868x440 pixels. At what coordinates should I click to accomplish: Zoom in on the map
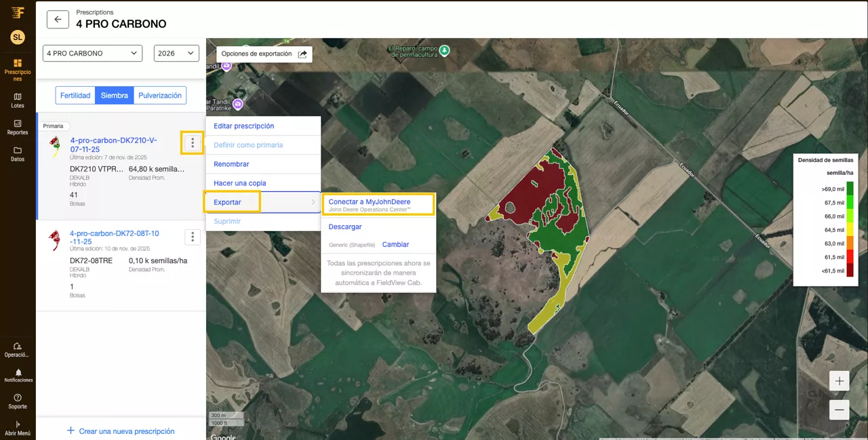pyautogui.click(x=839, y=381)
